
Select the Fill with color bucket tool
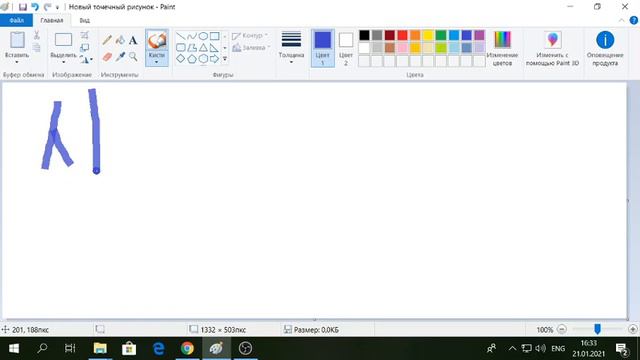pyautogui.click(x=120, y=40)
